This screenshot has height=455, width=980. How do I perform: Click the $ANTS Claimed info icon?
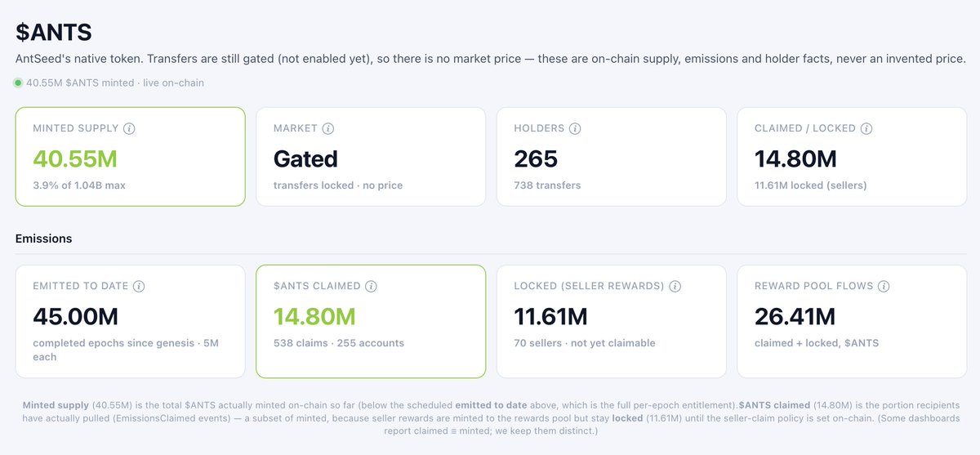371,287
